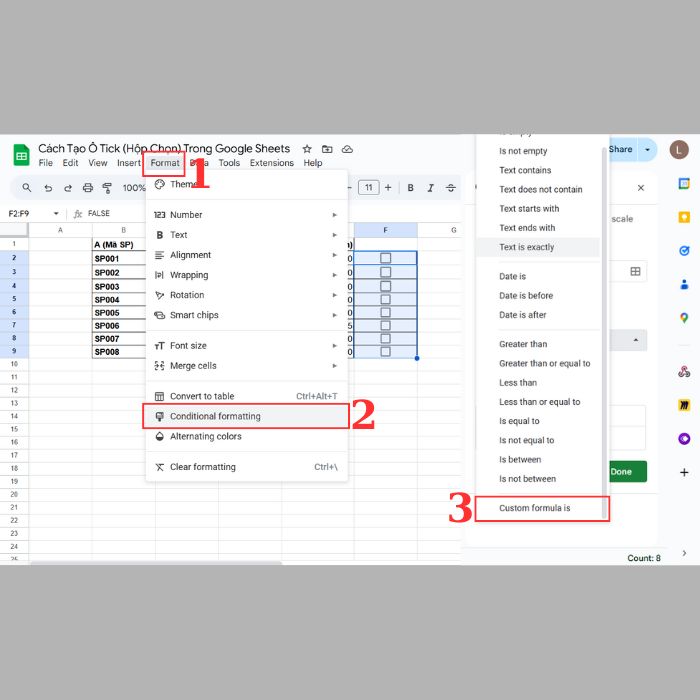The height and width of the screenshot is (700, 700).
Task: Expand the Smart chips submenu
Action: [x=335, y=315]
